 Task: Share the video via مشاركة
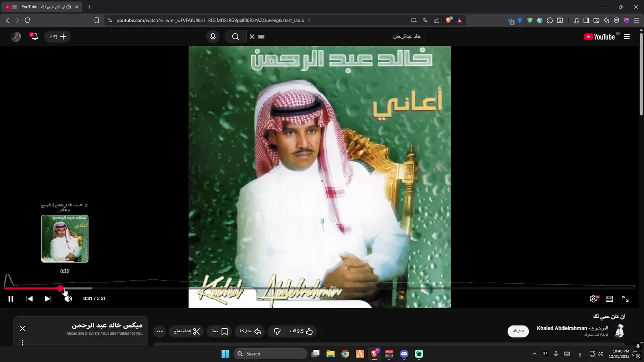(251, 331)
